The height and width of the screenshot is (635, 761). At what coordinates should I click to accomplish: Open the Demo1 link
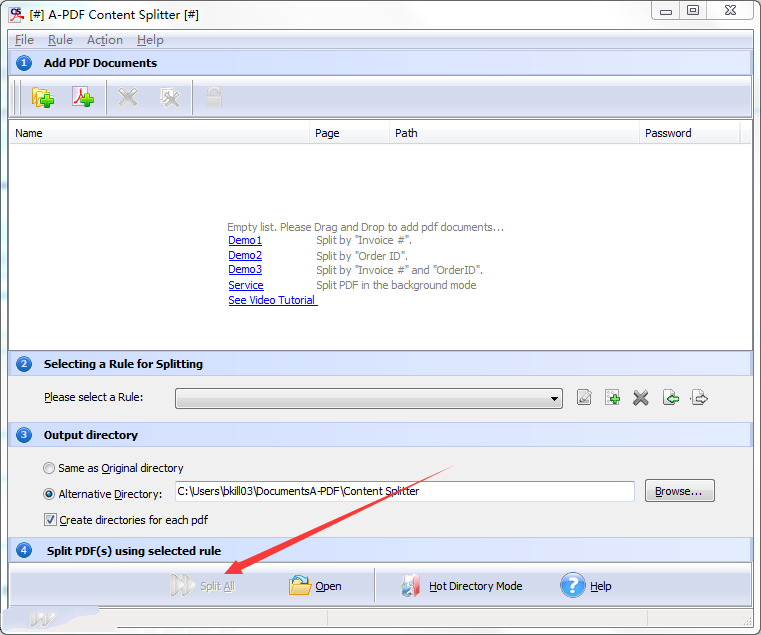[x=245, y=240]
